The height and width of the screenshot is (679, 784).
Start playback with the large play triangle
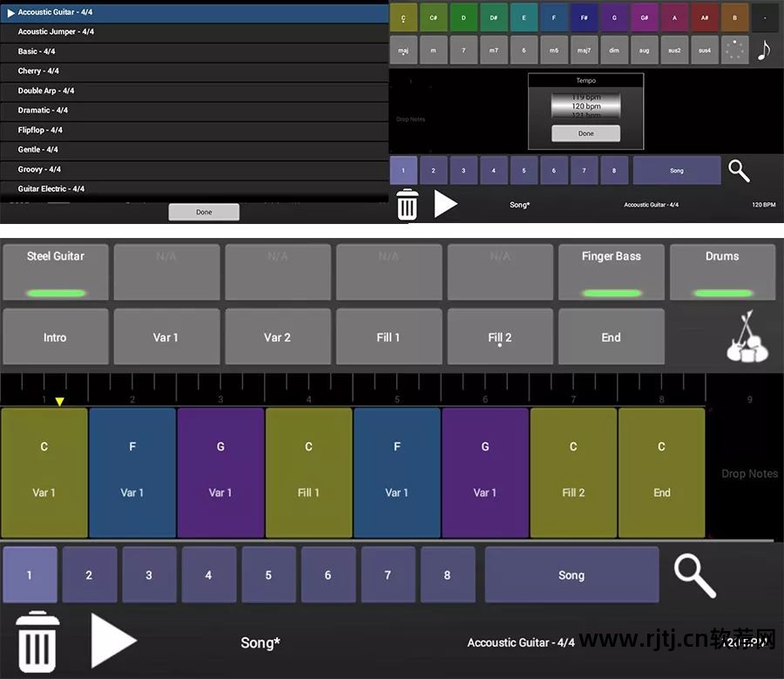[113, 641]
